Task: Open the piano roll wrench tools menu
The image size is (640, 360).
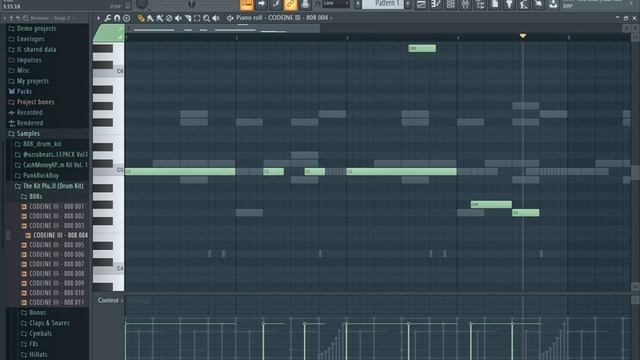Action: tap(107, 18)
